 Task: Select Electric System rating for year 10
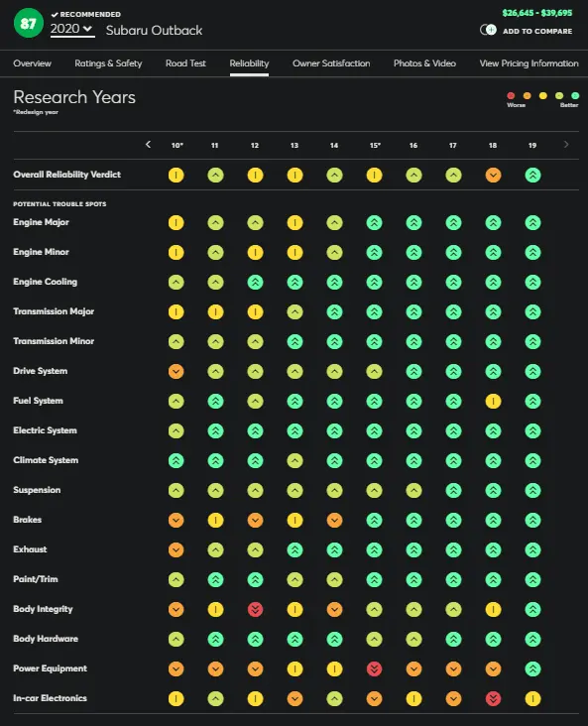point(176,431)
